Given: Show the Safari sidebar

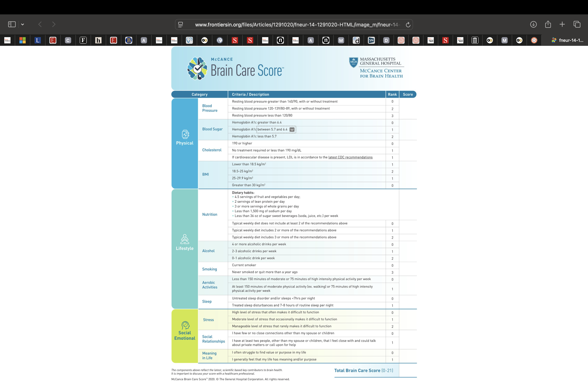Looking at the screenshot, I should pos(12,24).
